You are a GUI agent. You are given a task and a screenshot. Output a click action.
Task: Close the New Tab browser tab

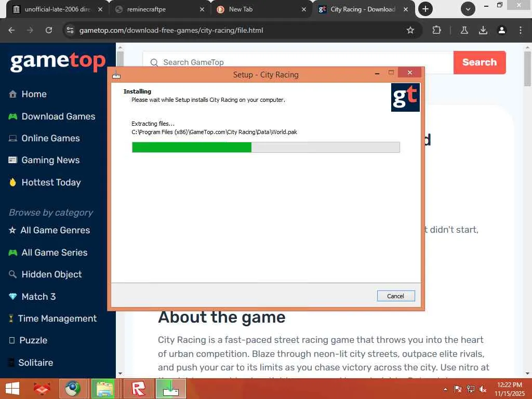click(x=303, y=9)
